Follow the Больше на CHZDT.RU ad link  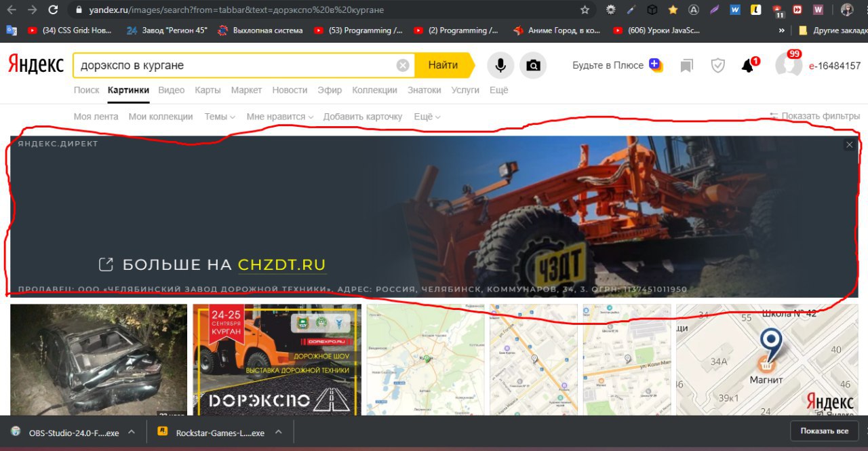coord(212,264)
